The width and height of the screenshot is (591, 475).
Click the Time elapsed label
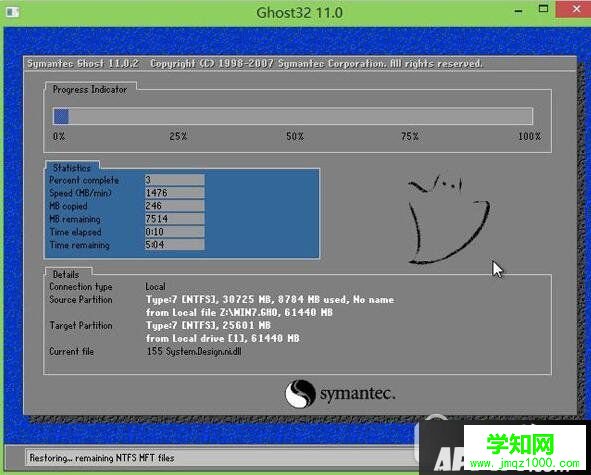coord(75,232)
